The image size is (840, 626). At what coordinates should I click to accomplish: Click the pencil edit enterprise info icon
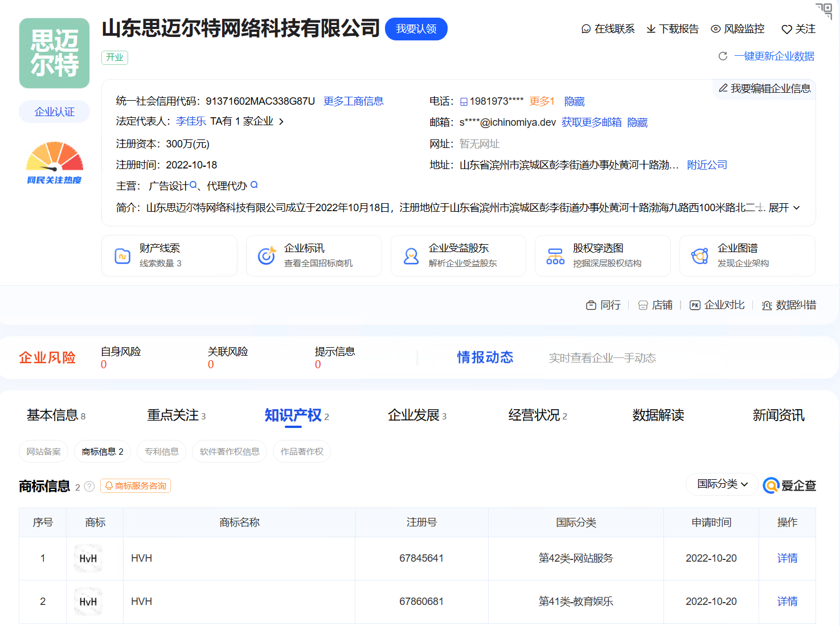click(723, 88)
